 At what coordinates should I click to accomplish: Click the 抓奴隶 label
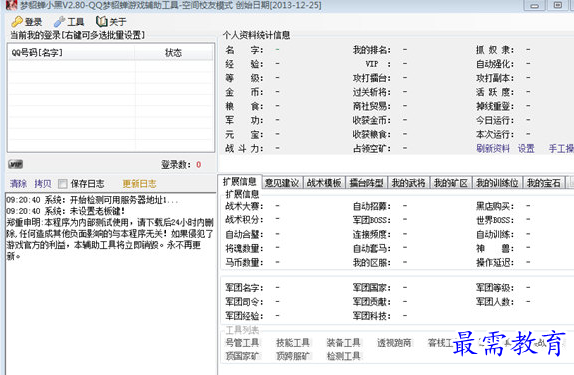pos(495,50)
